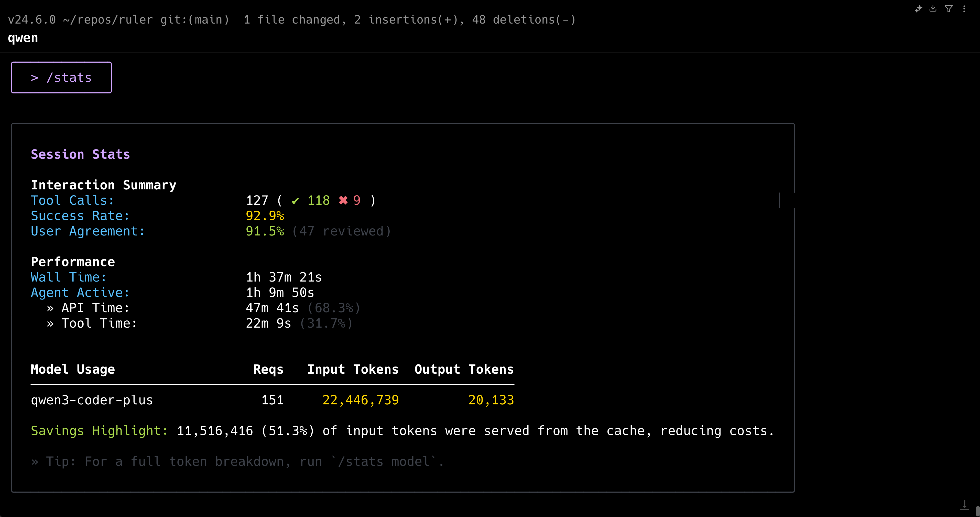
Task: Click the qwen3-coder-plus model row
Action: click(92, 400)
